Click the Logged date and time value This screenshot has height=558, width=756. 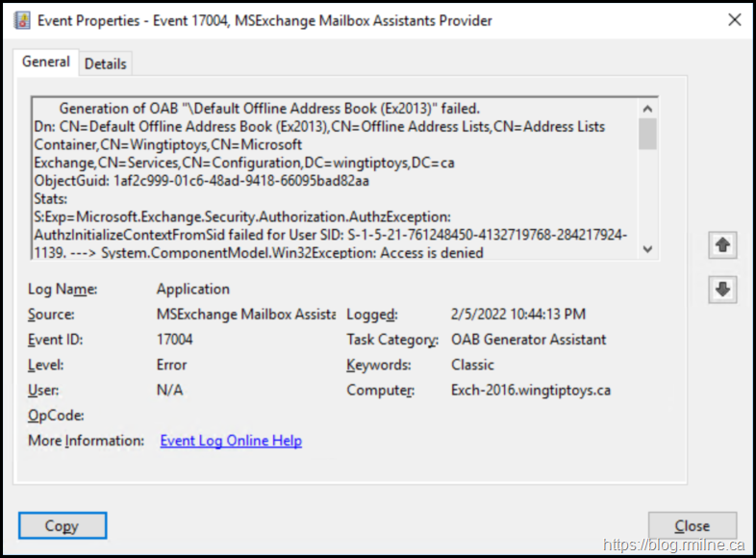point(517,315)
